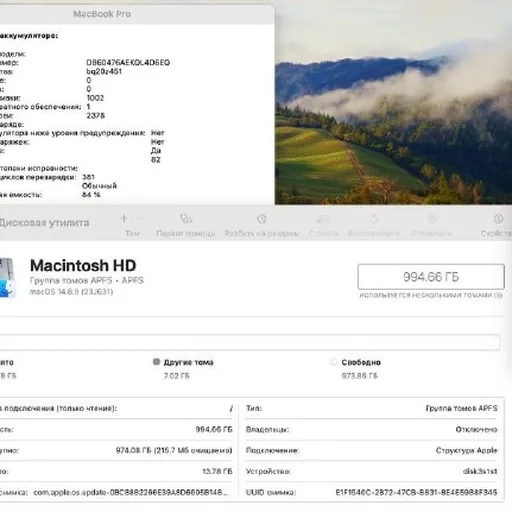Click the minus icon to remove a volume

(x=140, y=219)
